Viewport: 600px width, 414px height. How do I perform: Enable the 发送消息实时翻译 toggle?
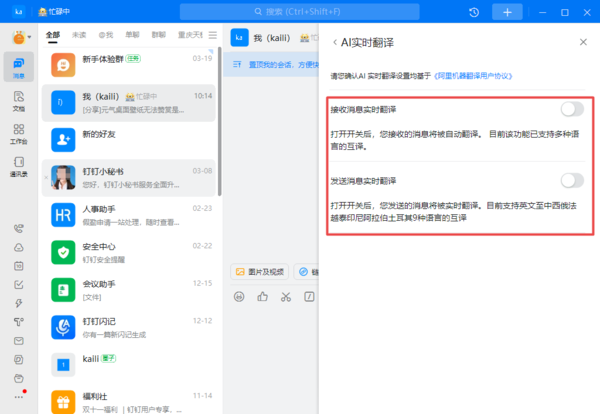point(571,180)
